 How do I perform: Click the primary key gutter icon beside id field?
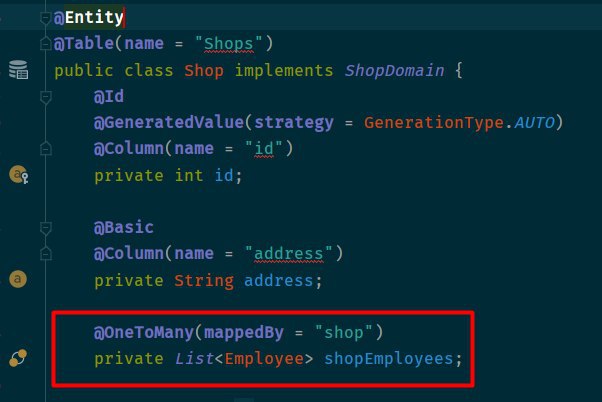pos(18,175)
